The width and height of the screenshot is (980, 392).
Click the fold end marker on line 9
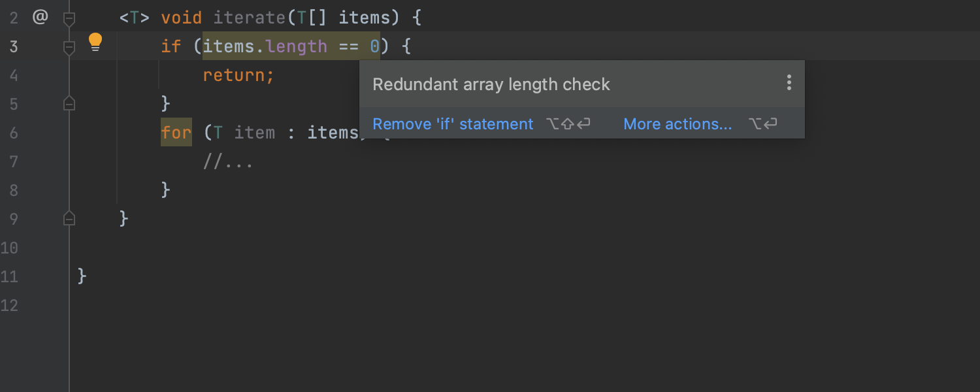point(69,219)
